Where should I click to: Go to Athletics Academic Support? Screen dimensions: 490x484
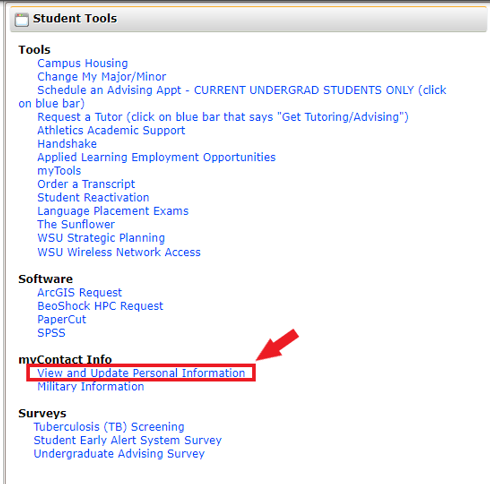111,130
